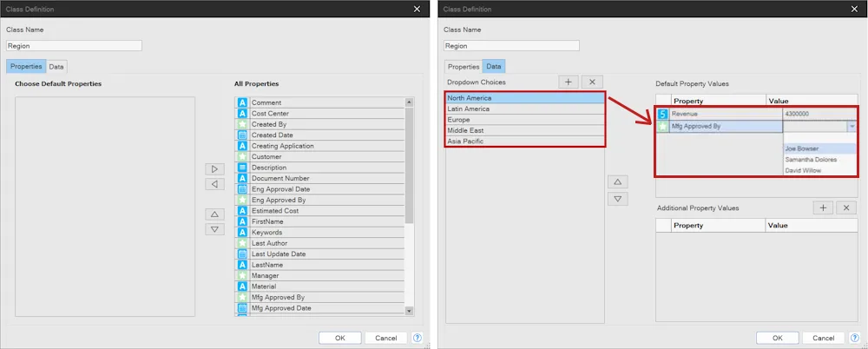868x349 pixels.
Task: Move default property down in Properties tab
Action: tap(214, 229)
